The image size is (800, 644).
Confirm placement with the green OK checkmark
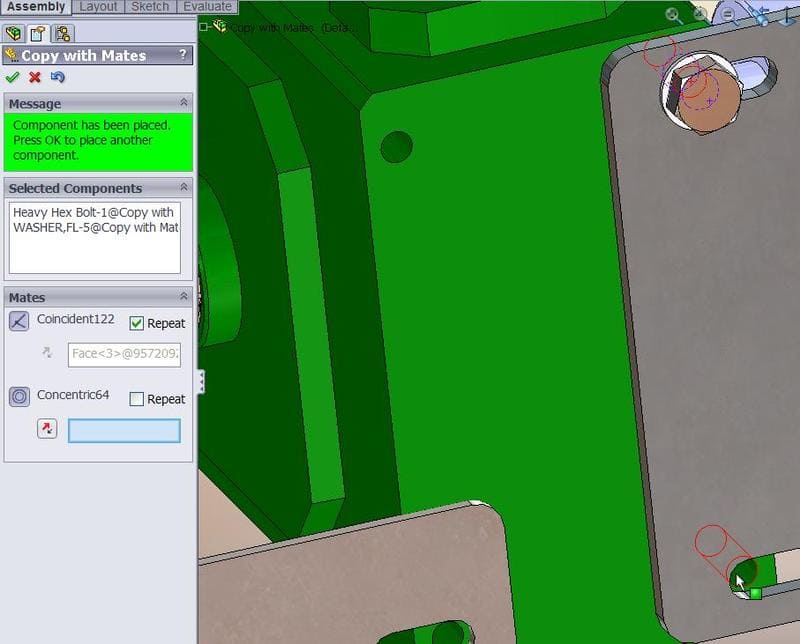12,77
